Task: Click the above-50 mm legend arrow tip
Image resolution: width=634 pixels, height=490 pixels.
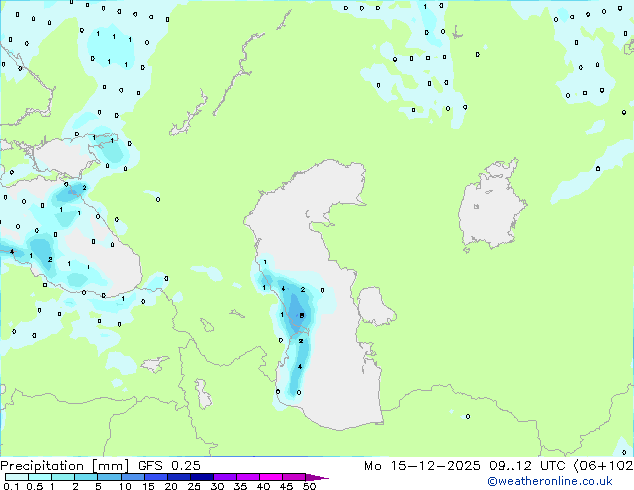Action: coord(317,477)
